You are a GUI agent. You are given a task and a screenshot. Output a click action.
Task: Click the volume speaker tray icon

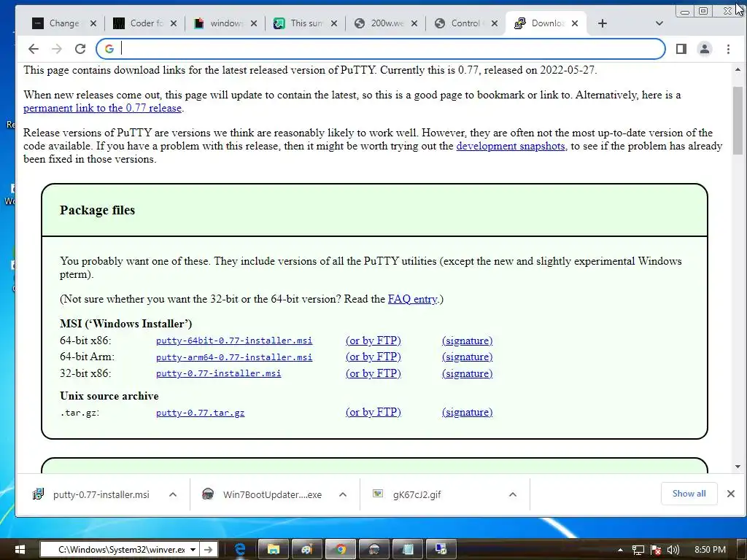point(673,550)
